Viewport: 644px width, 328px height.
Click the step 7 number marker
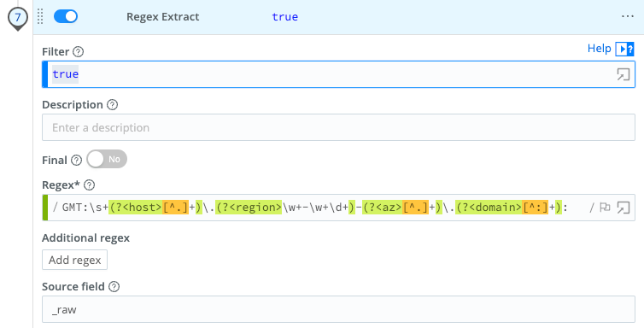click(18, 18)
